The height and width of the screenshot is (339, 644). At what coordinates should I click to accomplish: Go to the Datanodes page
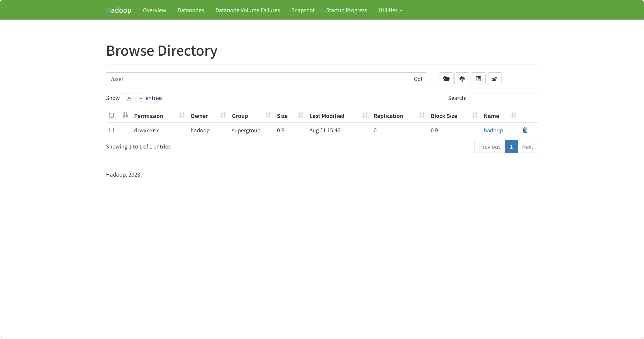tap(191, 10)
